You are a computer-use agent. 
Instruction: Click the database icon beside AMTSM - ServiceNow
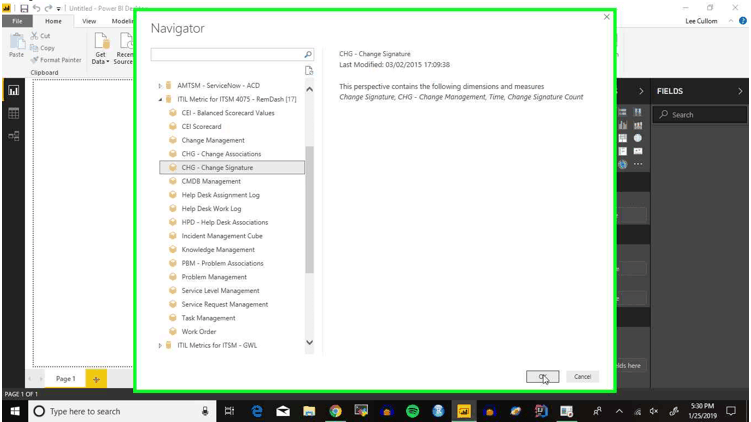point(169,86)
